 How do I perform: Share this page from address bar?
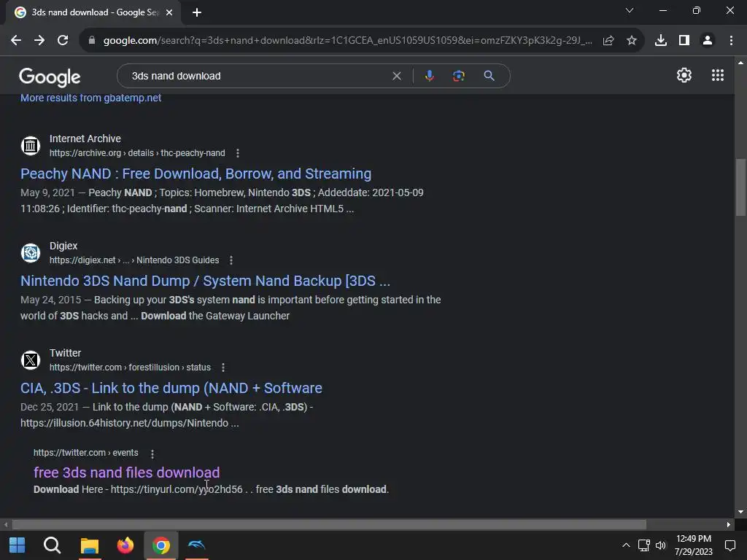point(608,41)
